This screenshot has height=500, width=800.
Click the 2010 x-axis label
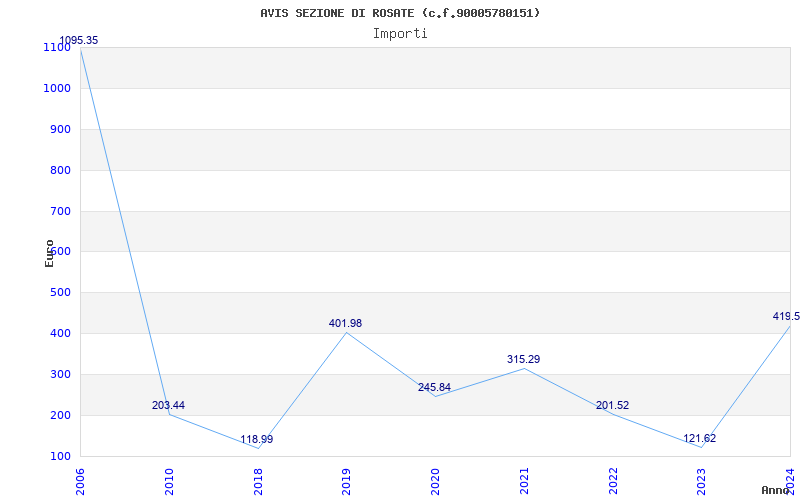(x=169, y=482)
